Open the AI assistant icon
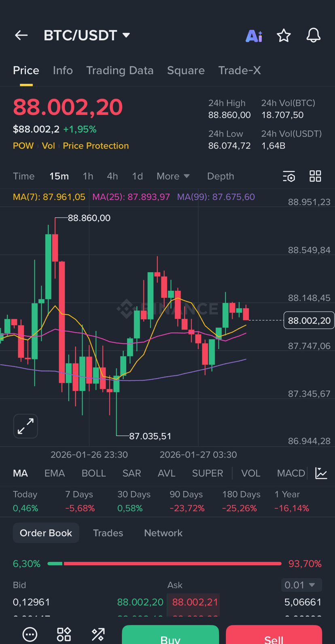335x644 pixels. coord(254,36)
